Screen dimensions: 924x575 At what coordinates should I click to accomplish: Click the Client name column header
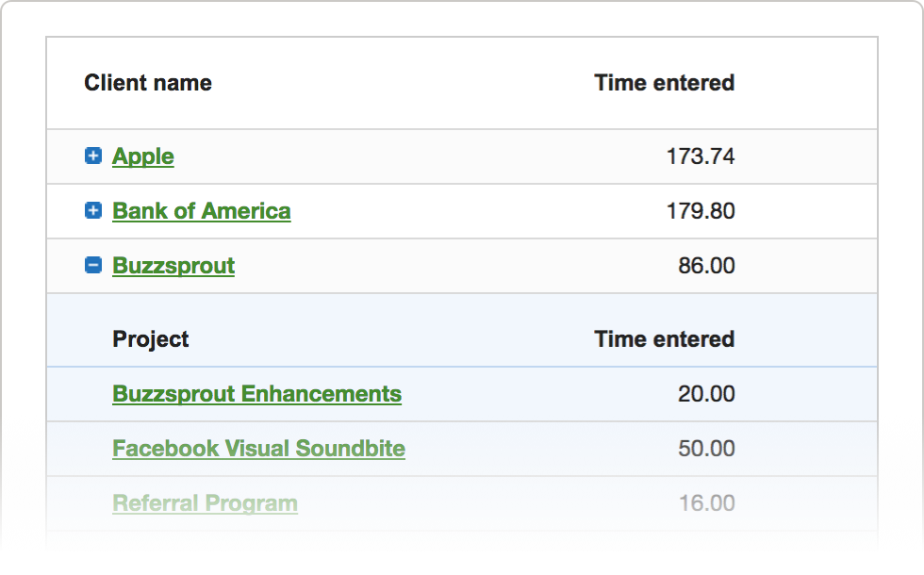click(x=148, y=83)
